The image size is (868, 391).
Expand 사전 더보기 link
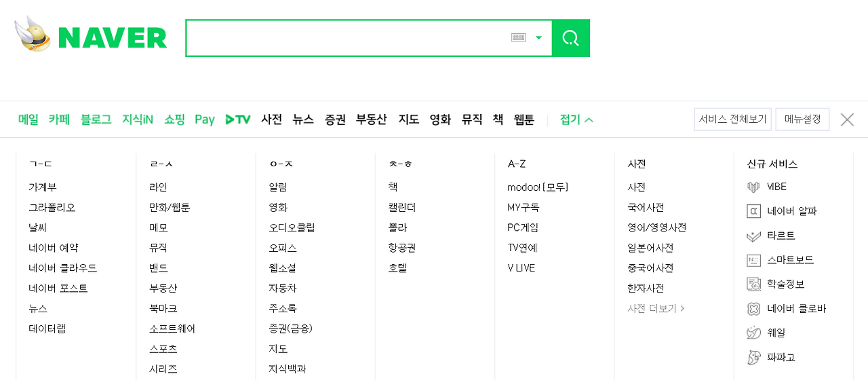[656, 308]
